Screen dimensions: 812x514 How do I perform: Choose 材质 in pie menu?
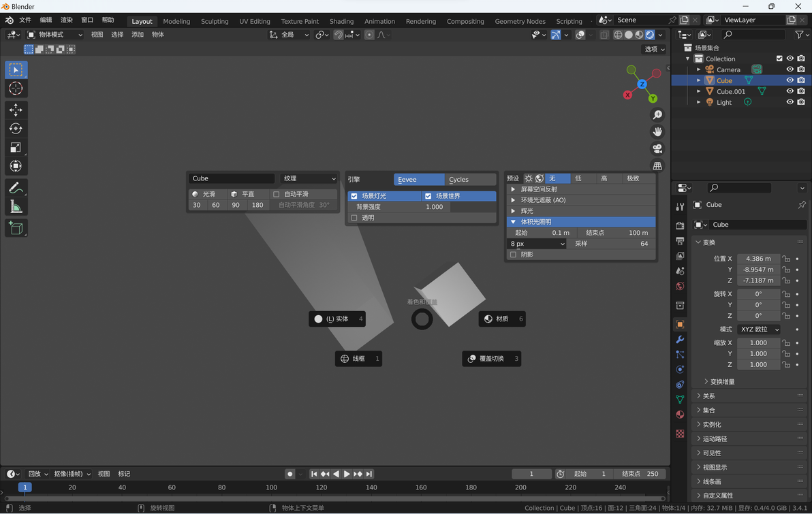(x=502, y=319)
